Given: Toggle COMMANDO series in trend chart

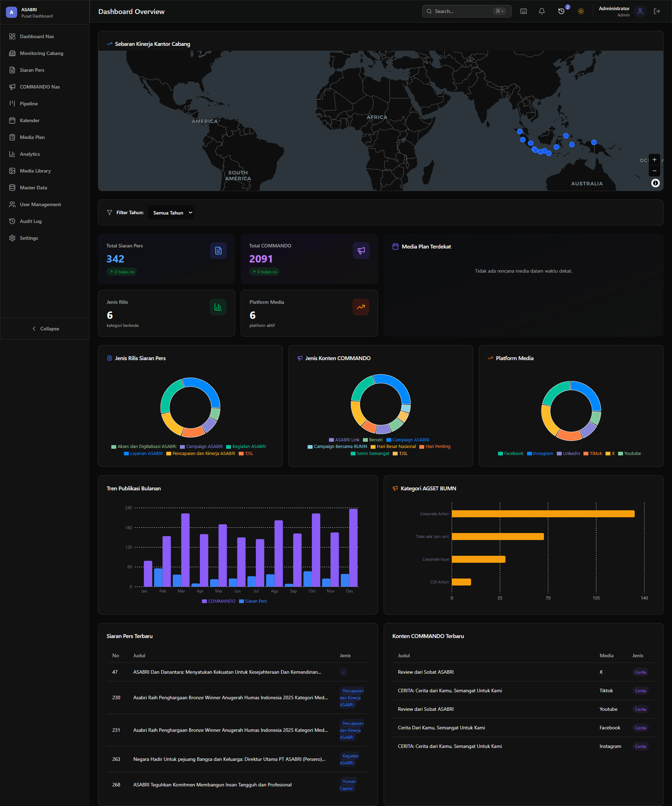Looking at the screenshot, I should [219, 601].
